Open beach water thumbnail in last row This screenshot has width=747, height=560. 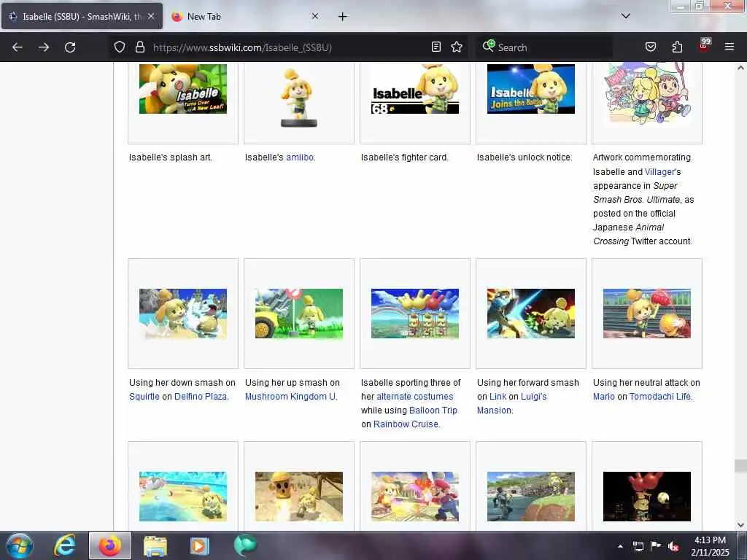183,496
